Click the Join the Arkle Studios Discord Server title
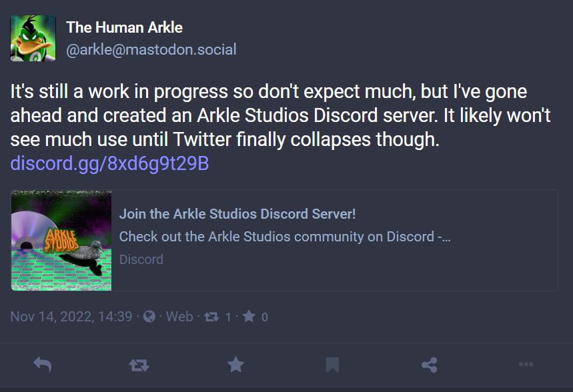 coord(237,214)
